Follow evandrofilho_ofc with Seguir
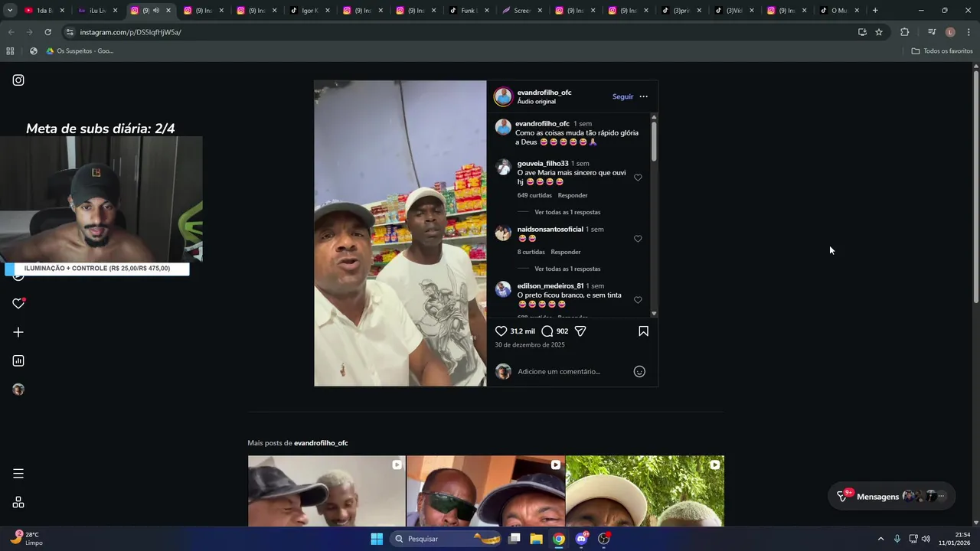 [x=622, y=96]
